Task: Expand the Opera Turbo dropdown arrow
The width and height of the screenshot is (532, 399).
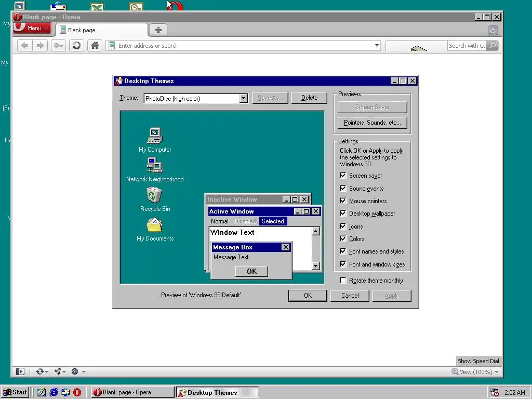Action: click(84, 372)
